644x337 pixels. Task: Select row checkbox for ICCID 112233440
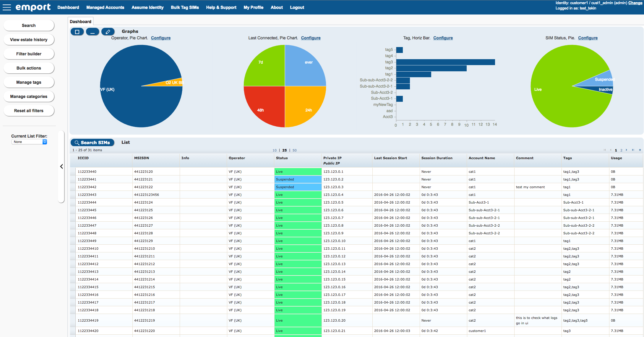pyautogui.click(x=73, y=172)
